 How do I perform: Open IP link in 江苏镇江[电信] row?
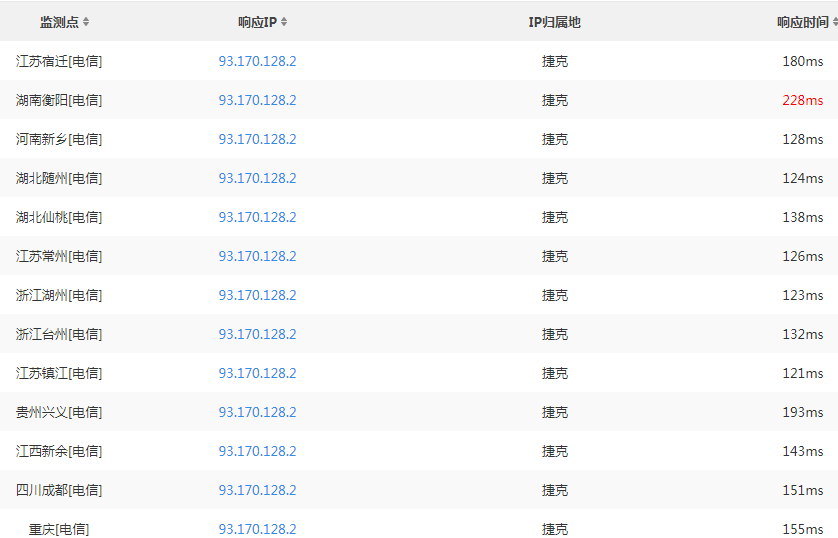(x=257, y=373)
